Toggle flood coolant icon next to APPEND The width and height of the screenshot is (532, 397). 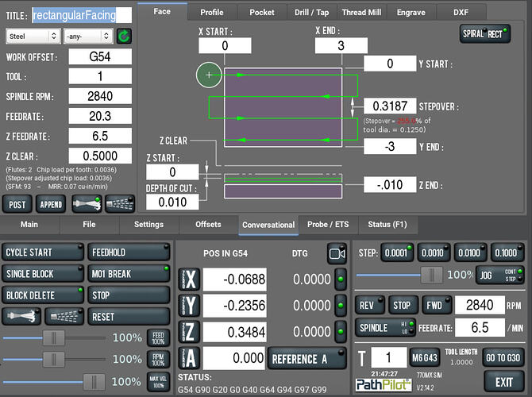[x=87, y=204]
